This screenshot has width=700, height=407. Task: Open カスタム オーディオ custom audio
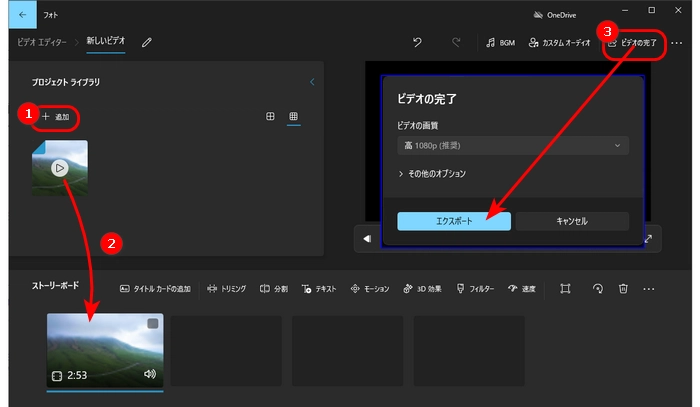click(x=562, y=43)
